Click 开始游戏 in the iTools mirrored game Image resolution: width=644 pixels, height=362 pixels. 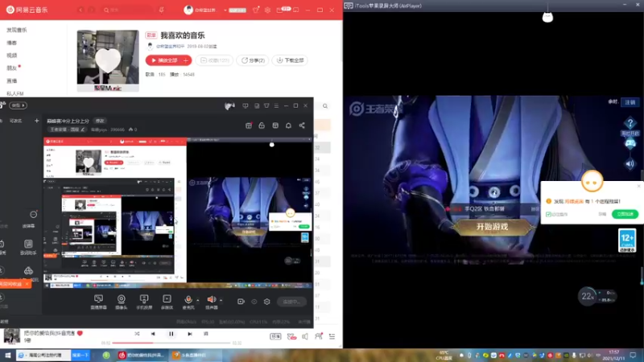pos(492,227)
